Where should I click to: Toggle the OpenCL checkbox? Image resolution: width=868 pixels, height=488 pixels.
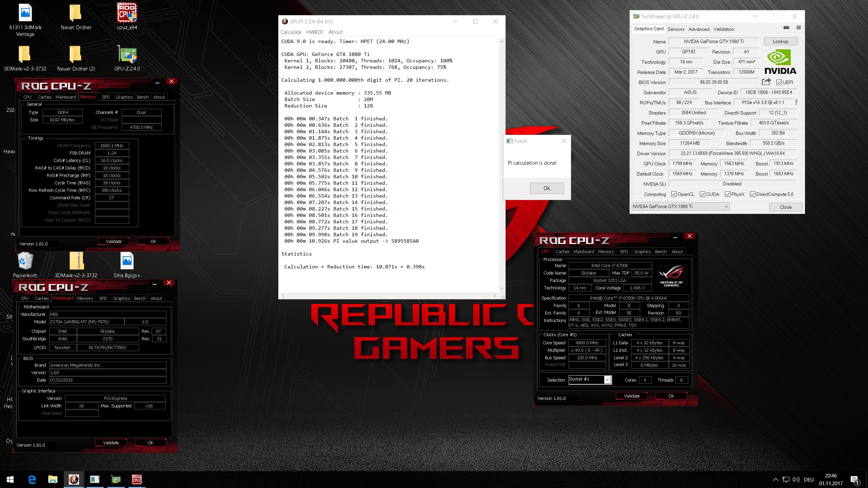pos(674,194)
